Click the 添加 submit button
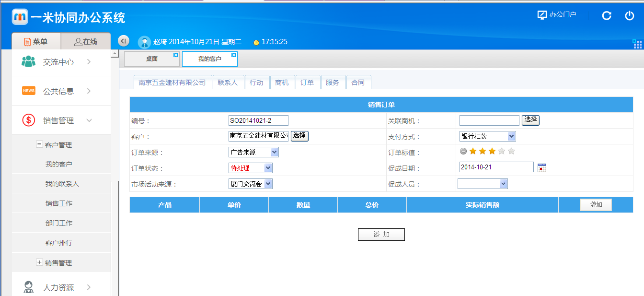The width and height of the screenshot is (644, 296). 381,235
